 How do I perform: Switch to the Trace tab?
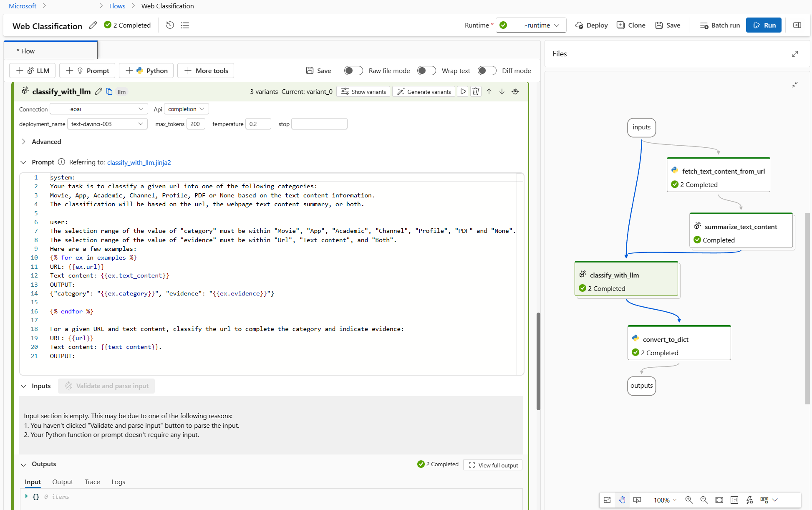(92, 482)
